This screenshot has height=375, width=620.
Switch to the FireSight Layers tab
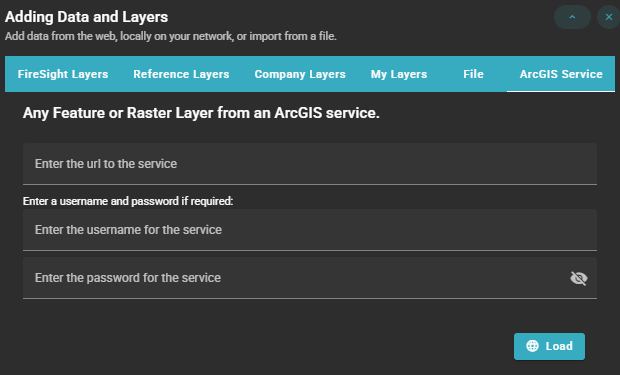click(x=63, y=74)
